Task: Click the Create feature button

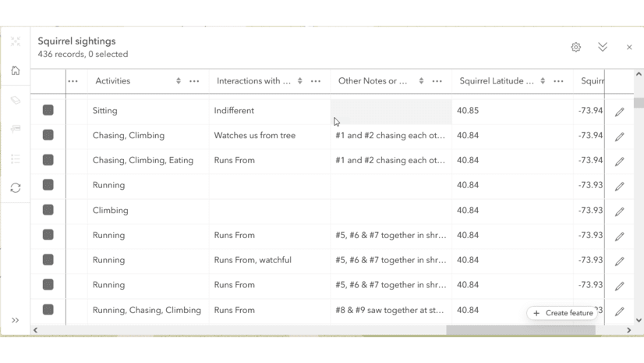Action: pyautogui.click(x=563, y=313)
